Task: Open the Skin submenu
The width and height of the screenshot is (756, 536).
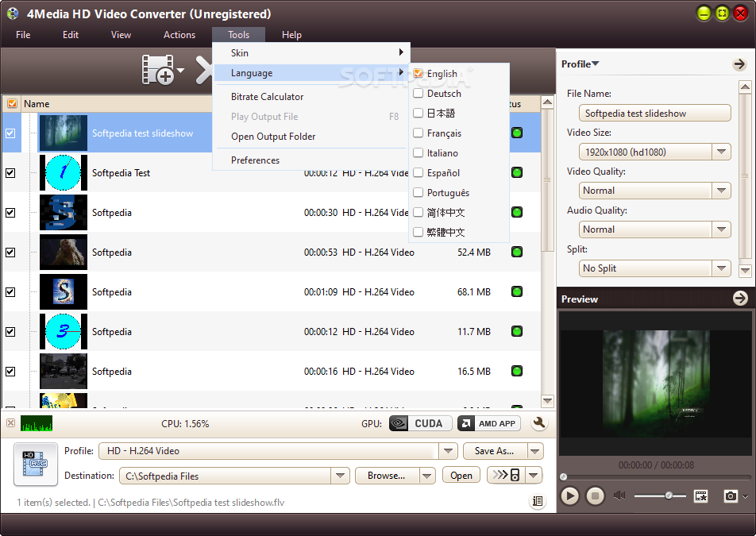Action: (311, 53)
